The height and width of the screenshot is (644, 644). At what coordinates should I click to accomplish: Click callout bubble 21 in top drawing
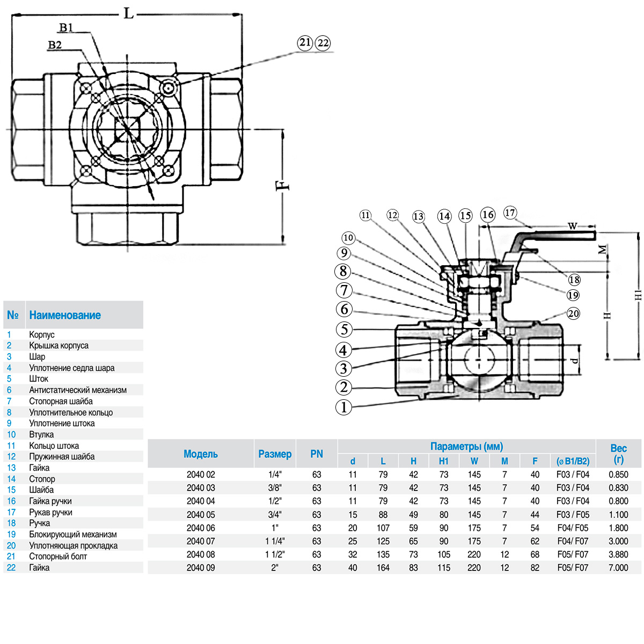pyautogui.click(x=305, y=42)
